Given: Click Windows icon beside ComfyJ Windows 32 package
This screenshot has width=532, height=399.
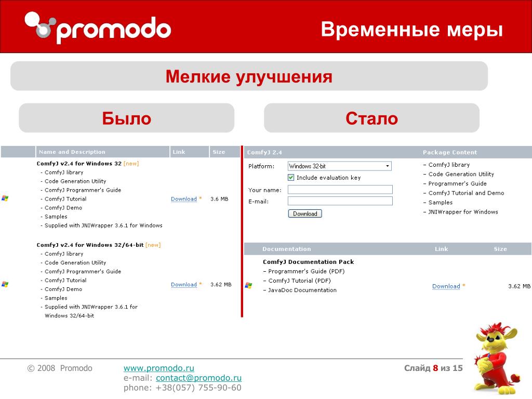Looking at the screenshot, I should 5,198.
